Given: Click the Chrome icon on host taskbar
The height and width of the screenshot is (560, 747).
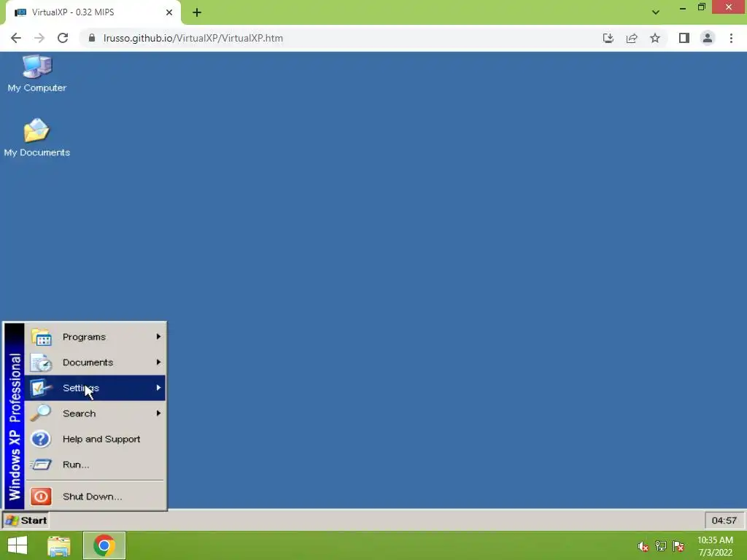Looking at the screenshot, I should (x=104, y=545).
